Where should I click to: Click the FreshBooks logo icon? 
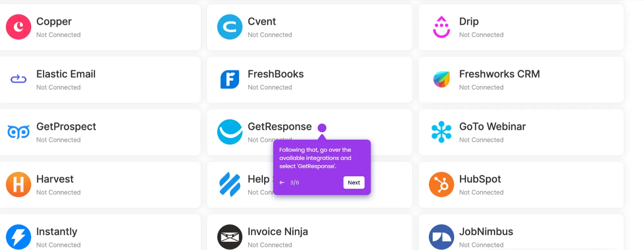click(230, 80)
